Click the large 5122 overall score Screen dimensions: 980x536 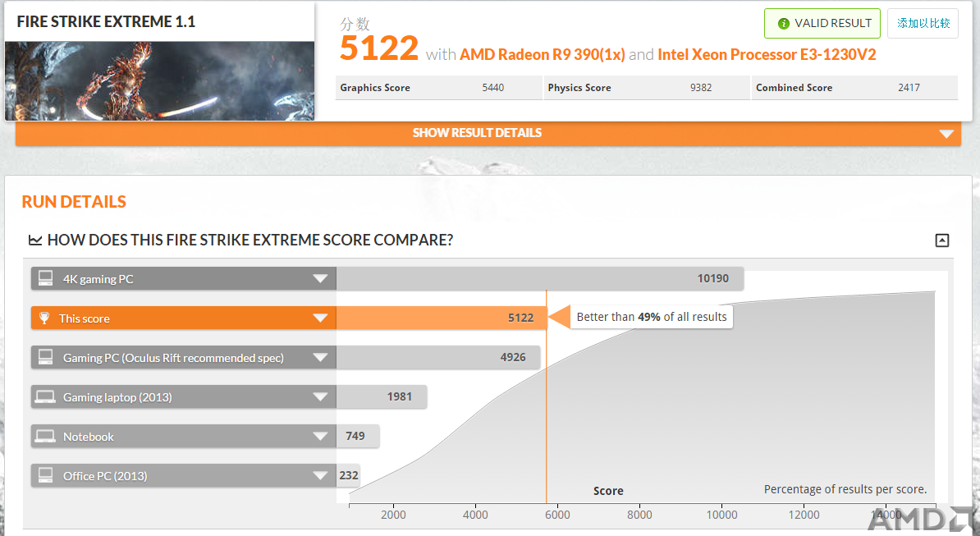tap(378, 48)
